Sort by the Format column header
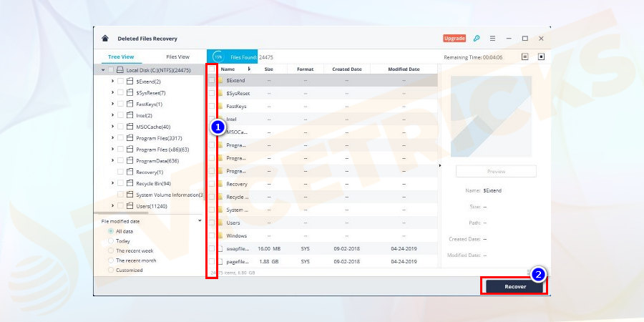The image size is (644, 322). point(305,69)
